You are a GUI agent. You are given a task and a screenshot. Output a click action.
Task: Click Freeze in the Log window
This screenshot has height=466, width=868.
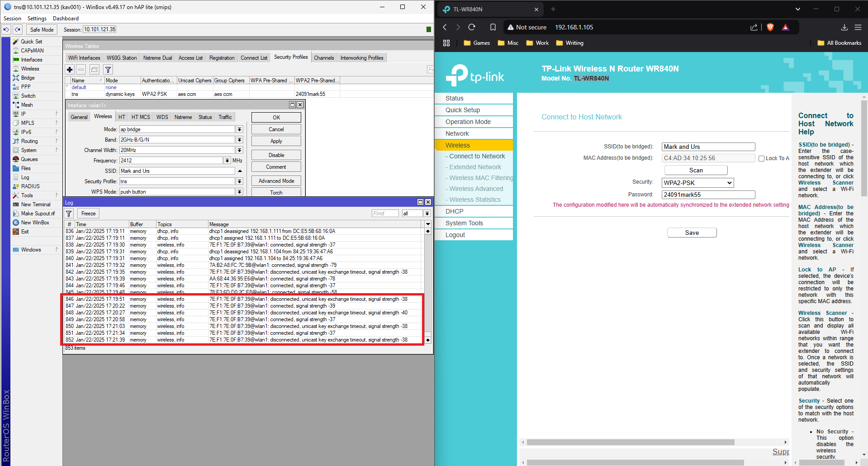click(89, 214)
